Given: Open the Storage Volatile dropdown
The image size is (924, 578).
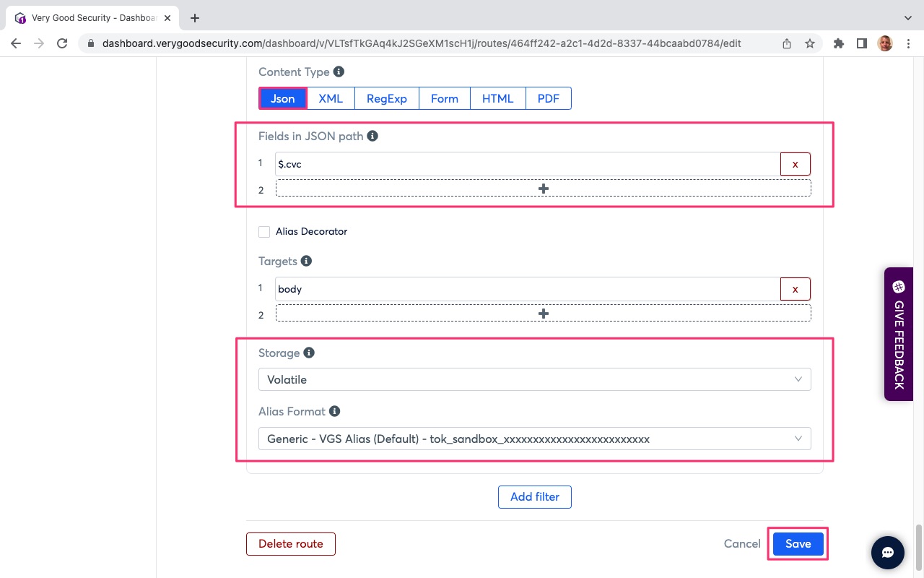Looking at the screenshot, I should (535, 379).
